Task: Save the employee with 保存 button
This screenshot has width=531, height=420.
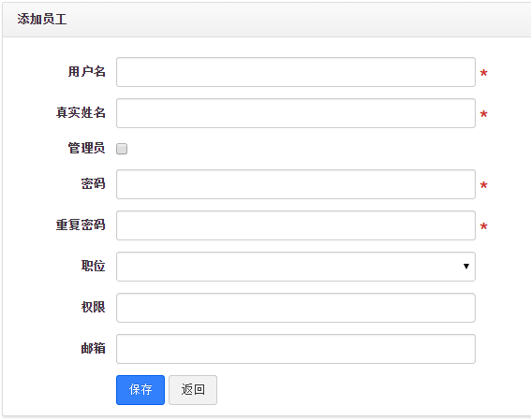Action: point(140,390)
